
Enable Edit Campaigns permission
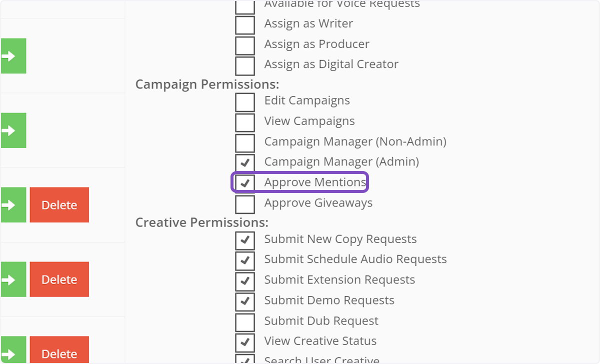245,101
